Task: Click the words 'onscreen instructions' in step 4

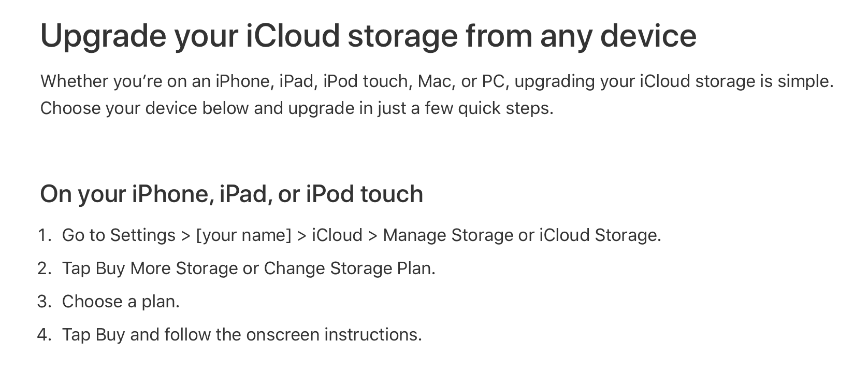Action: [334, 335]
